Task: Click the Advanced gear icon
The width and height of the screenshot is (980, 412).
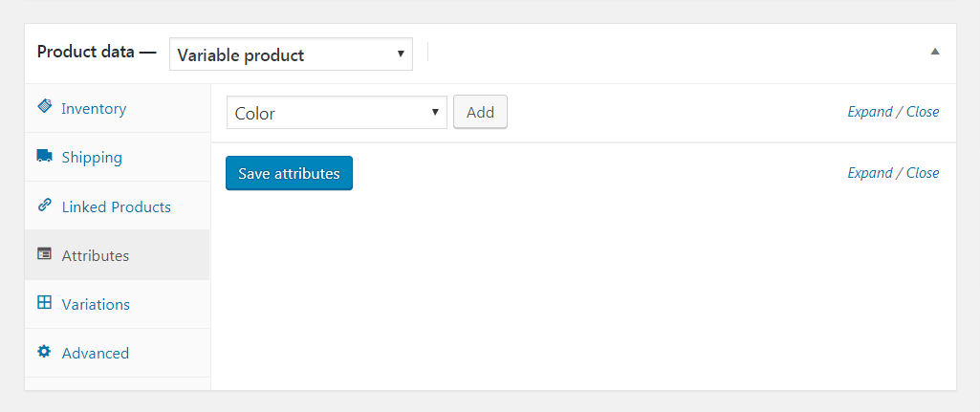Action: [44, 352]
